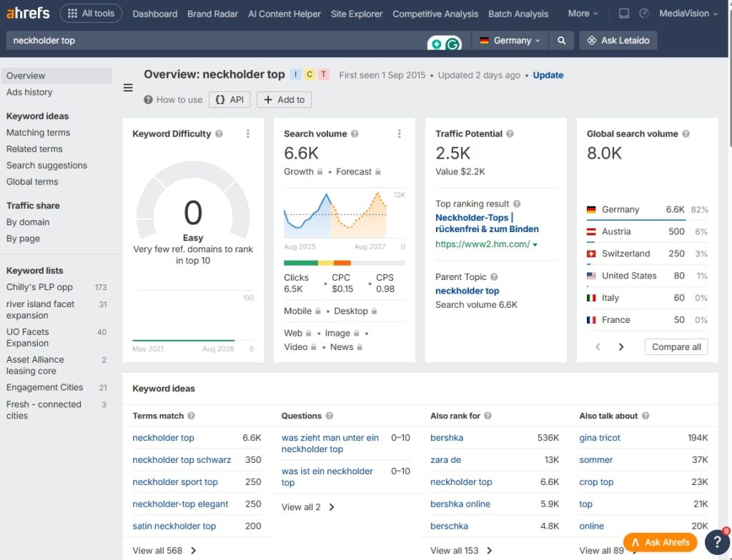The image size is (732, 560).
Task: Open Keyword Difficulty three-dot menu
Action: tap(248, 134)
